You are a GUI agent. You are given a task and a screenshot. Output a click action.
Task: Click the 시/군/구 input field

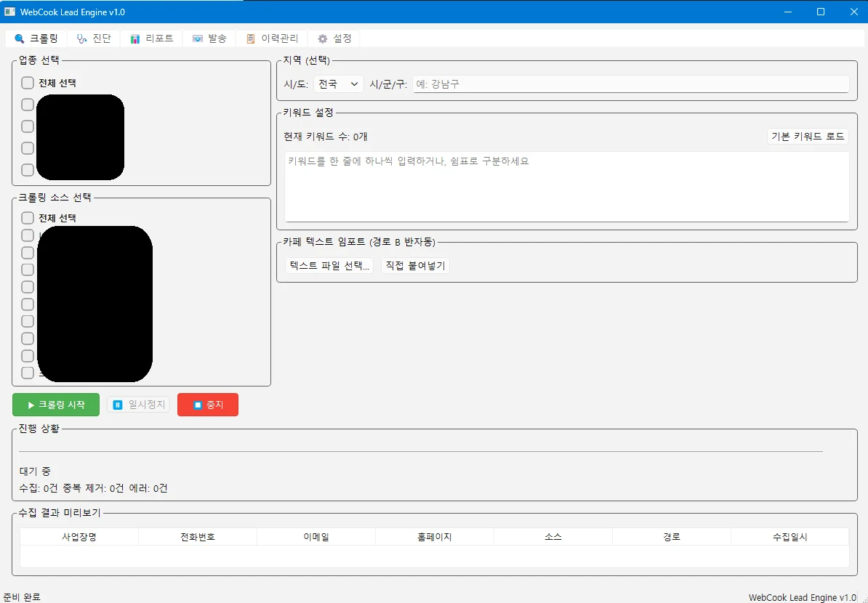[x=630, y=84]
